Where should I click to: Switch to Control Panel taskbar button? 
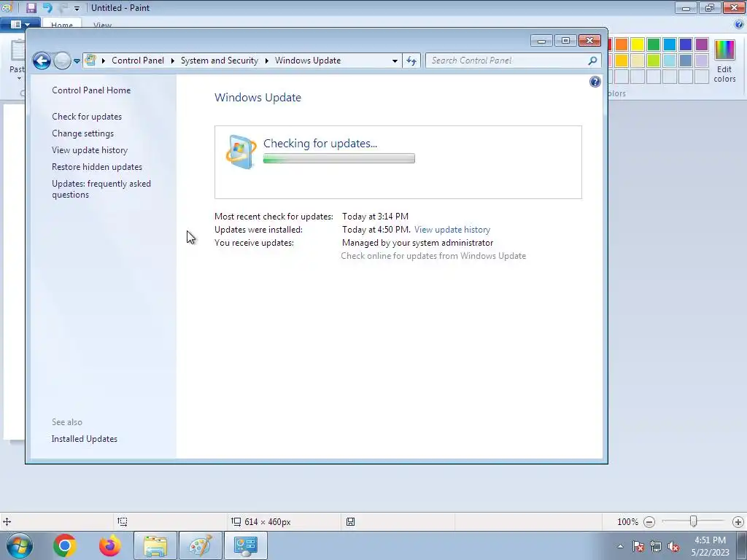coord(246,545)
